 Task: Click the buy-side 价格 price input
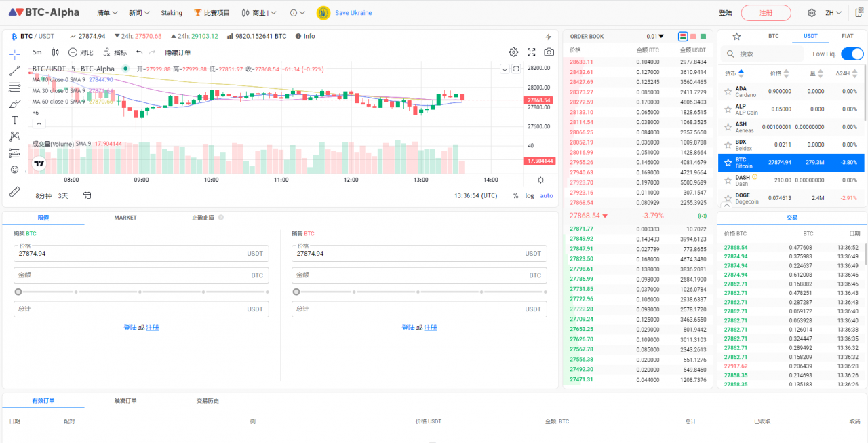(141, 253)
